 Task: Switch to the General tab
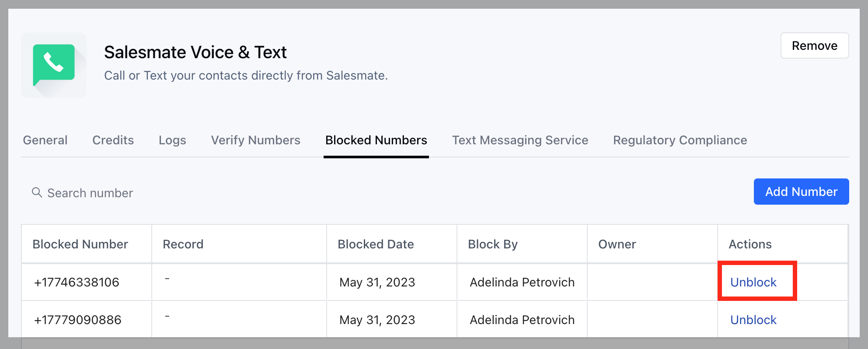(45, 140)
